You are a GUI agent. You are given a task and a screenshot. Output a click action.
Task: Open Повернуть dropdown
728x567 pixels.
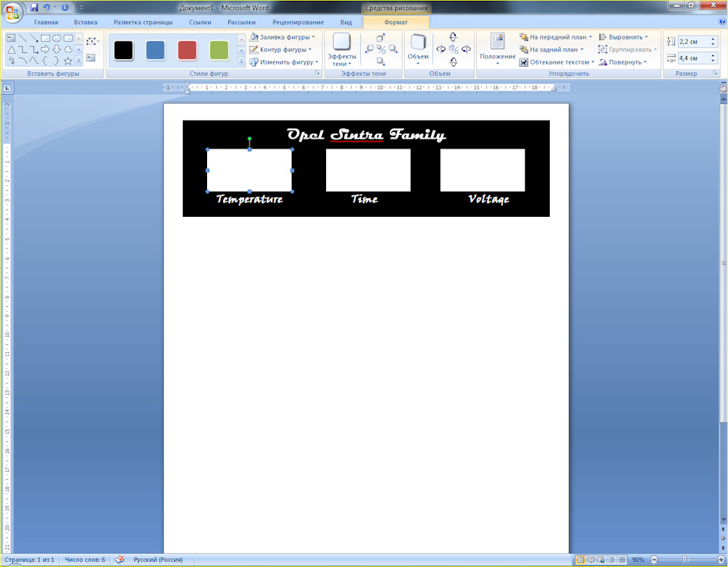(623, 61)
